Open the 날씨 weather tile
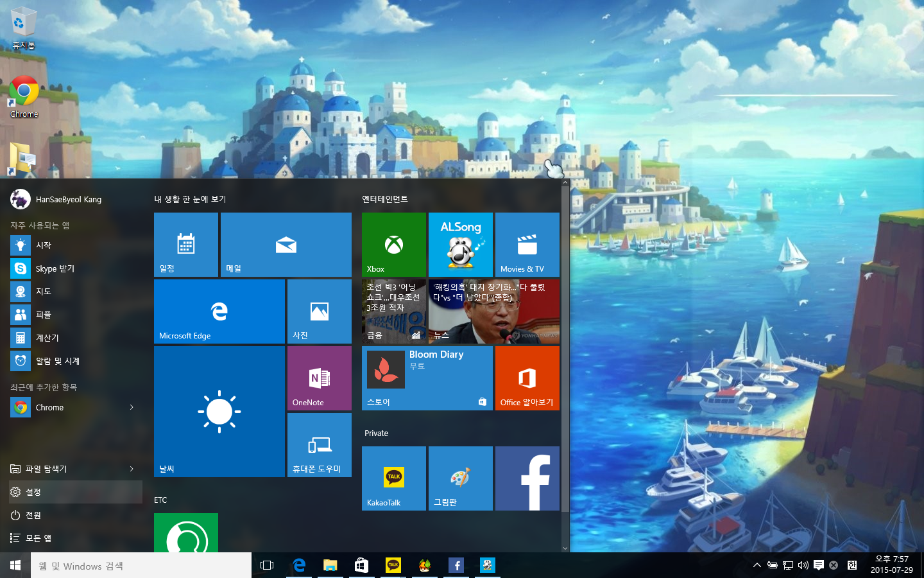This screenshot has height=578, width=924. pyautogui.click(x=219, y=412)
